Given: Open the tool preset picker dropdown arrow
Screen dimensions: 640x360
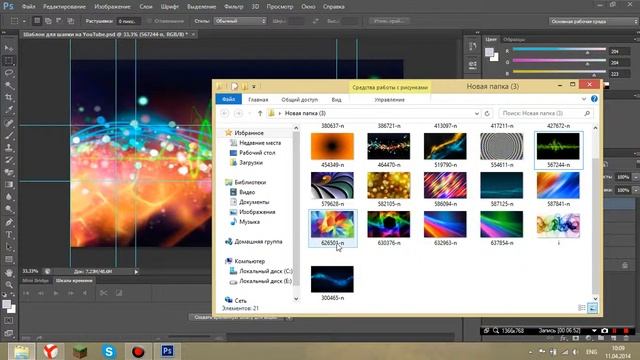Looking at the screenshot, I should point(24,21).
